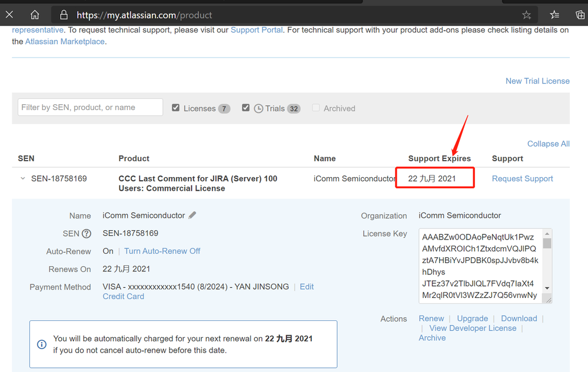Click the Support column header
The height and width of the screenshot is (372, 588).
point(507,158)
